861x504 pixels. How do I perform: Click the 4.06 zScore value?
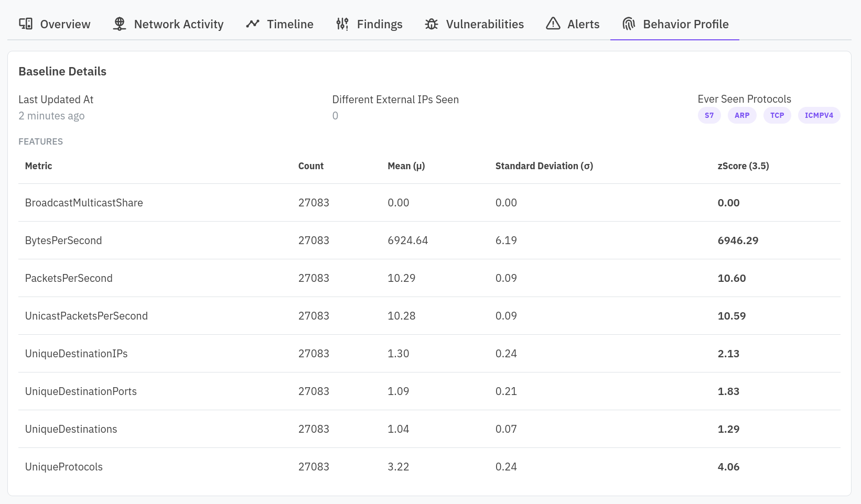pyautogui.click(x=729, y=467)
